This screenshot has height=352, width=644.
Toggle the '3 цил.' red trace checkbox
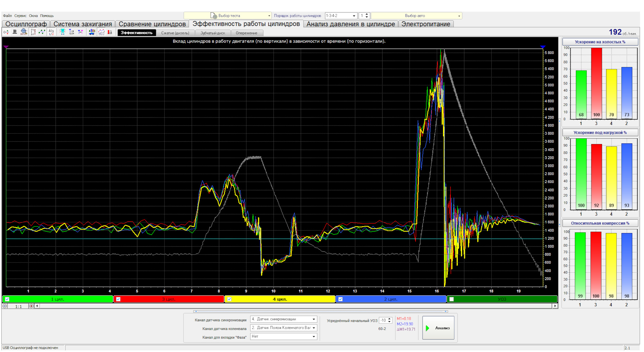[x=118, y=299]
